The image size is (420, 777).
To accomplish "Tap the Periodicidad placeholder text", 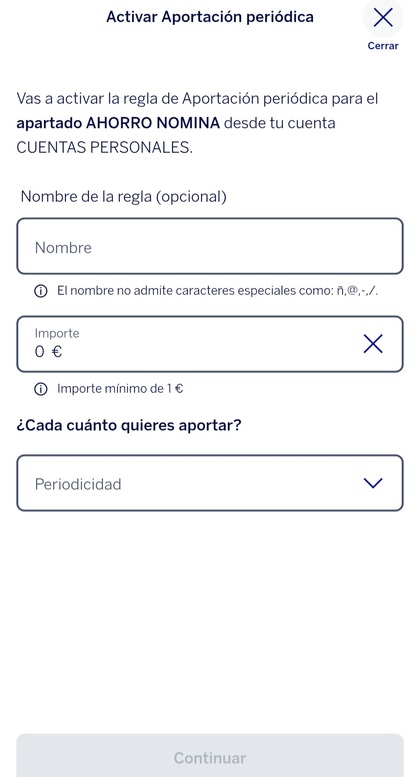I will (78, 484).
